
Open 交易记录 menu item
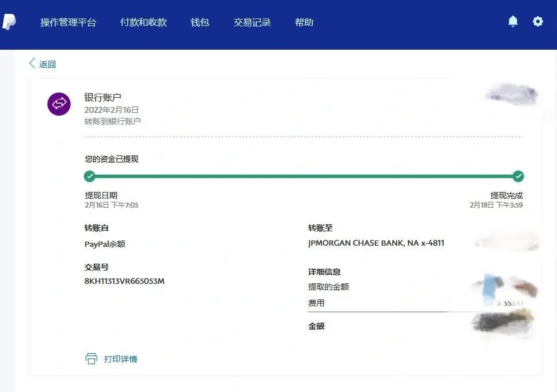point(252,23)
